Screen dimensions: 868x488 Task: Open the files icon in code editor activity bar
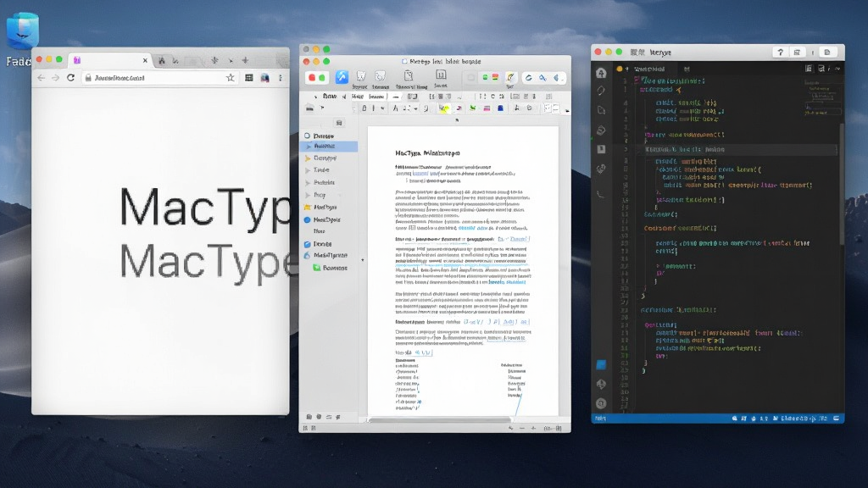601,110
